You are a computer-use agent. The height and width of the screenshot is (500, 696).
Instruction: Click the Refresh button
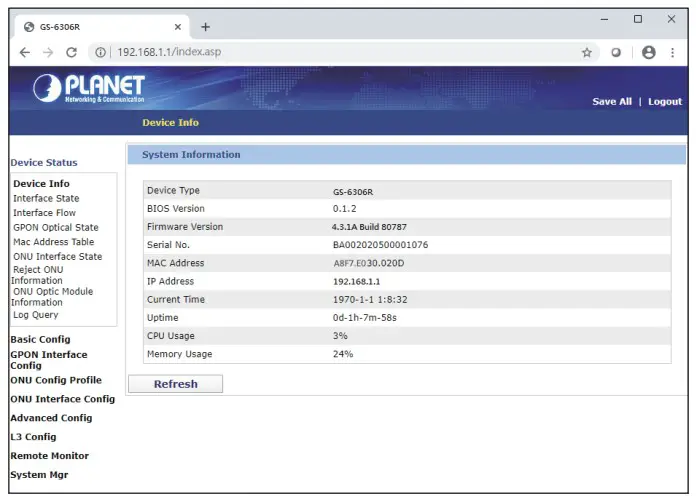(175, 384)
